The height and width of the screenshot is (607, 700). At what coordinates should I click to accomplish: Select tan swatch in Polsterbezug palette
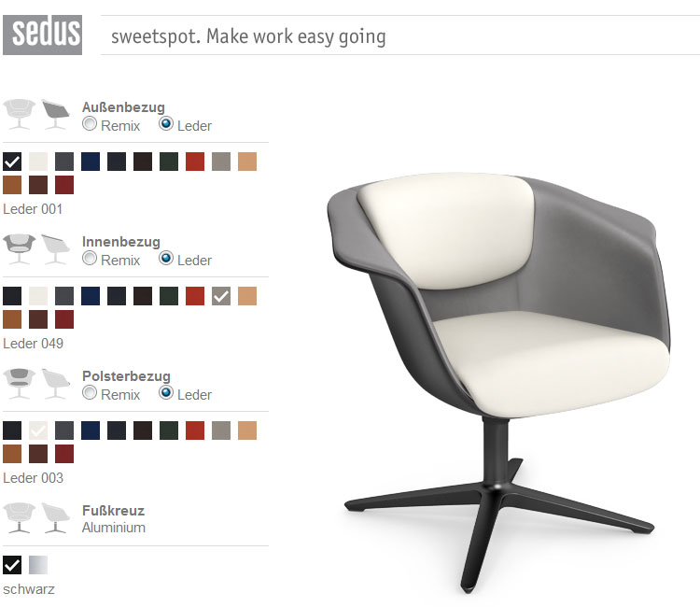[x=247, y=431]
